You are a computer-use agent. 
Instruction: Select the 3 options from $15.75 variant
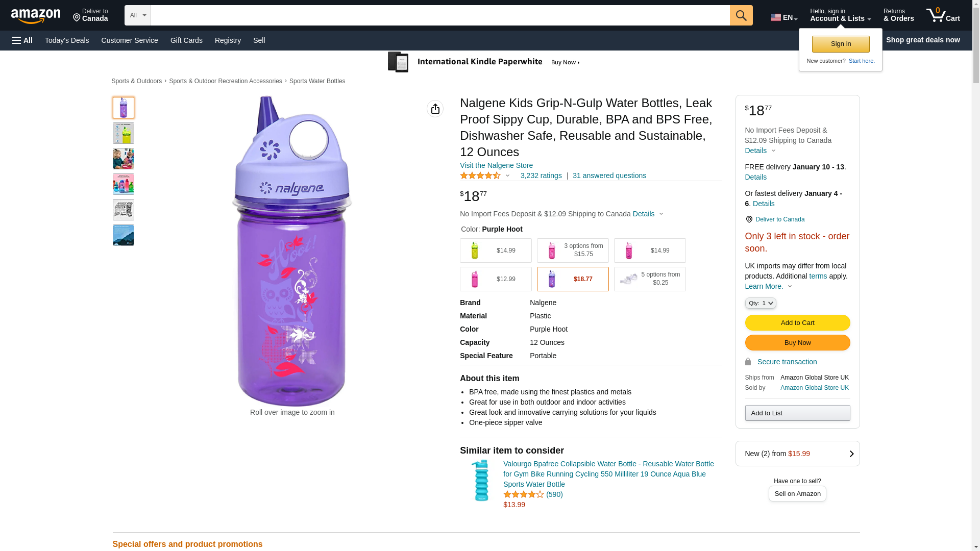tap(572, 251)
